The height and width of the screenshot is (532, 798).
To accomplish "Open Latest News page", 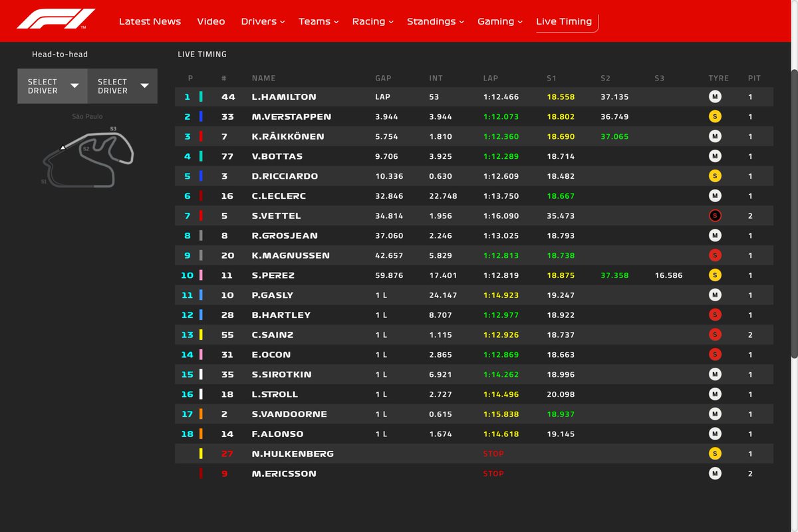I will click(x=150, y=21).
